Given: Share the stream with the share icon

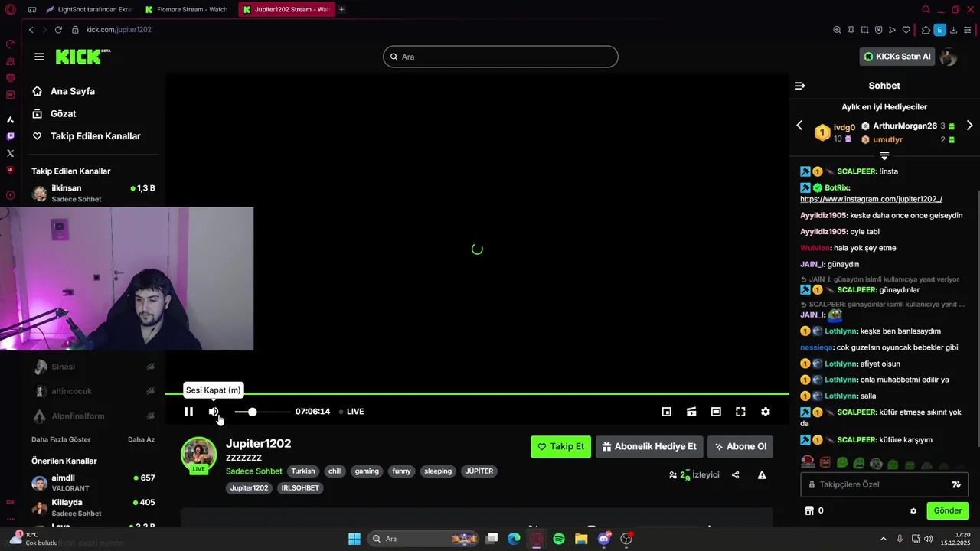Looking at the screenshot, I should (x=736, y=475).
